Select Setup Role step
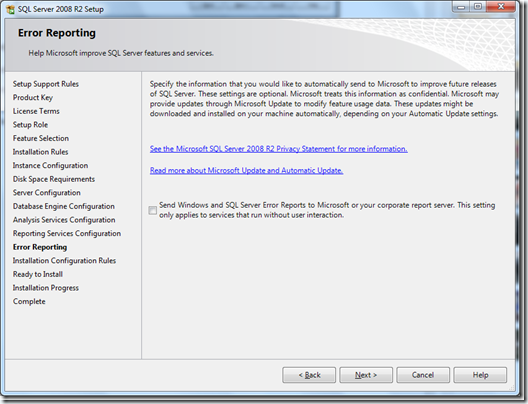This screenshot has width=528, height=404. click(30, 125)
